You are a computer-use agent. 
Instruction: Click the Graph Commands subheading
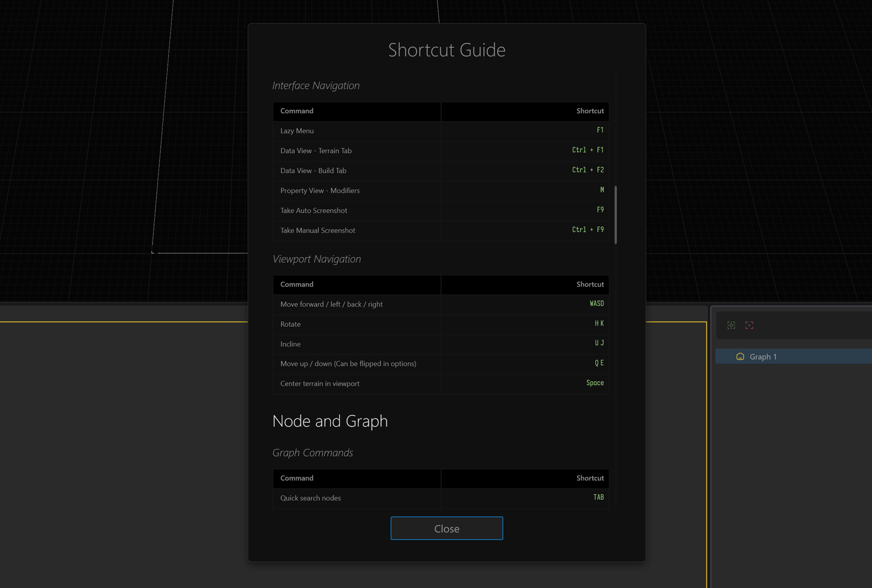coord(312,452)
